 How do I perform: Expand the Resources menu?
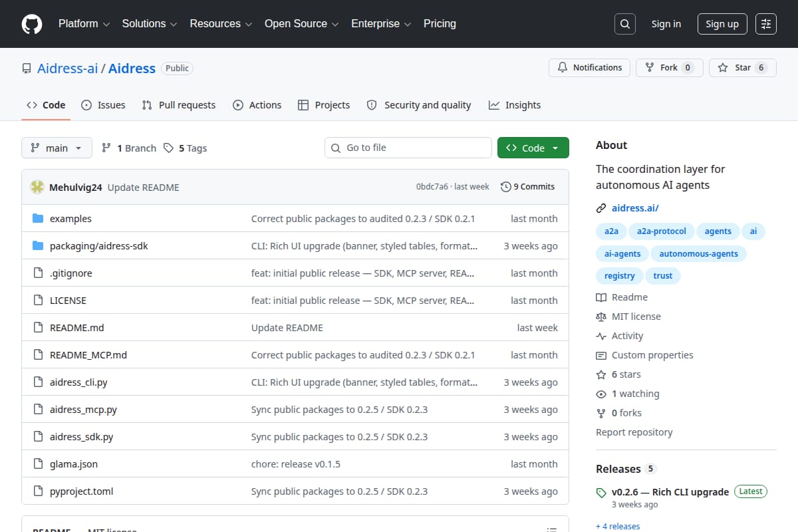221,24
